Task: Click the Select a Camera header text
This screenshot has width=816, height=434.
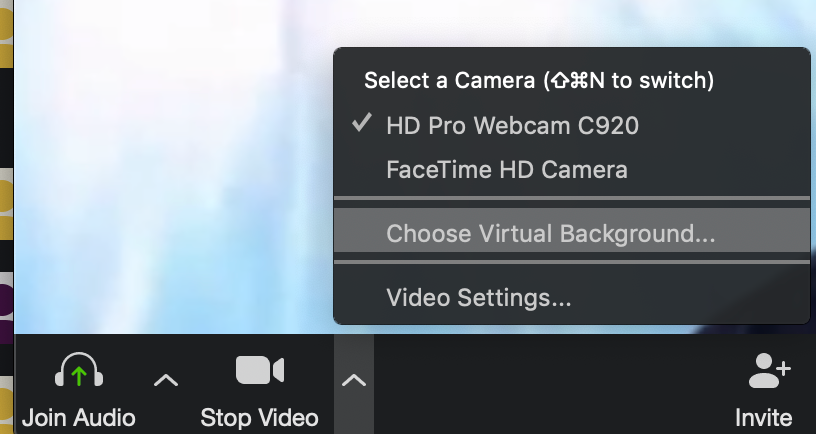Action: (x=538, y=80)
